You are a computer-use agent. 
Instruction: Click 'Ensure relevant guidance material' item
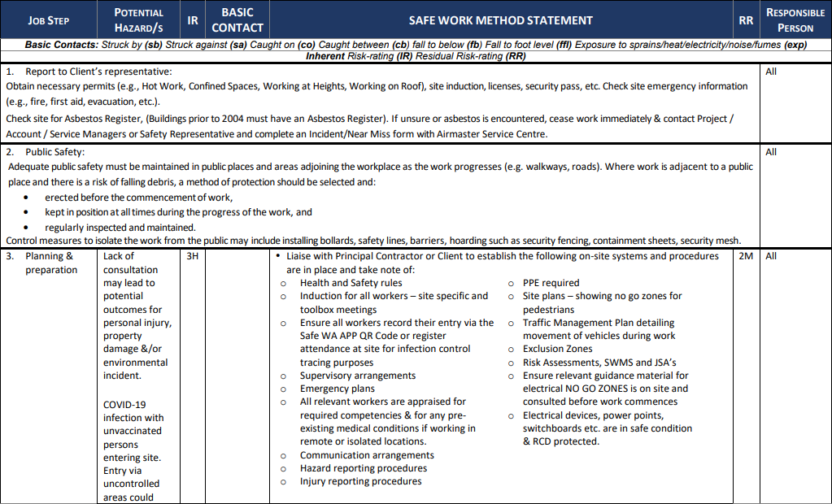coord(605,389)
